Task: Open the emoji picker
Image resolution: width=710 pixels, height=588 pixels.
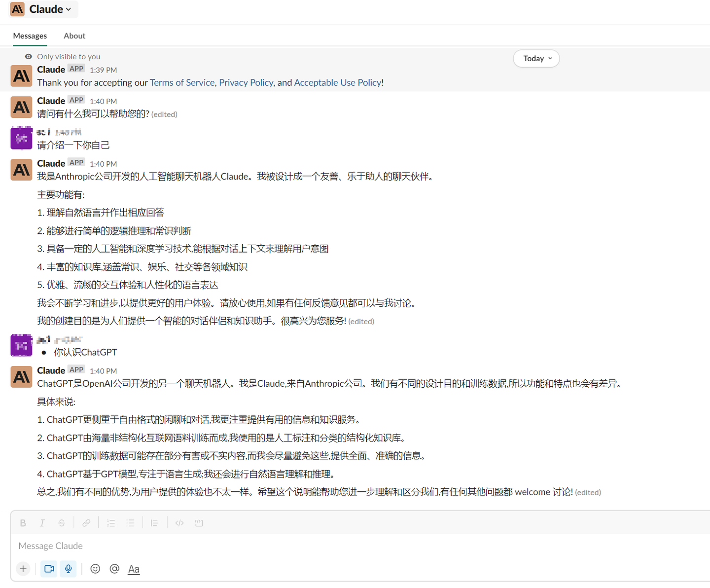Action: [95, 569]
